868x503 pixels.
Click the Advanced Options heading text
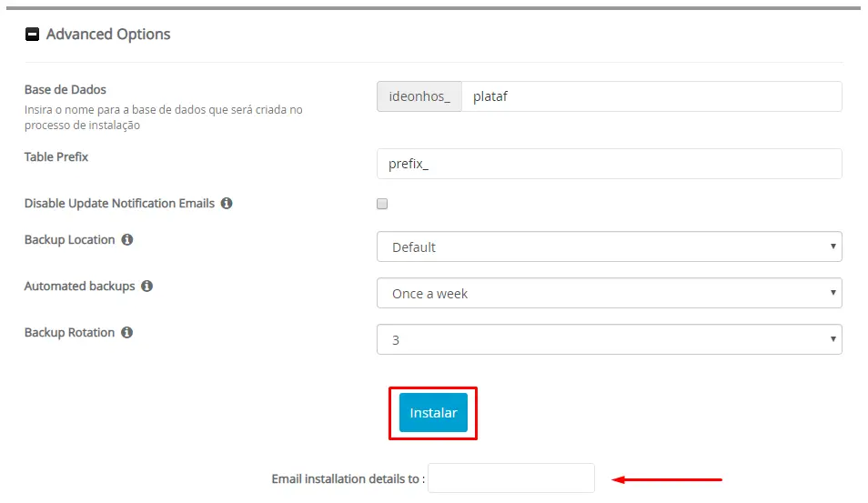108,35
